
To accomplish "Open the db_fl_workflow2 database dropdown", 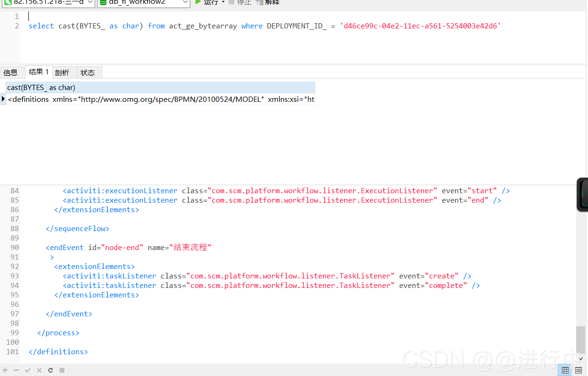I will click(x=142, y=3).
